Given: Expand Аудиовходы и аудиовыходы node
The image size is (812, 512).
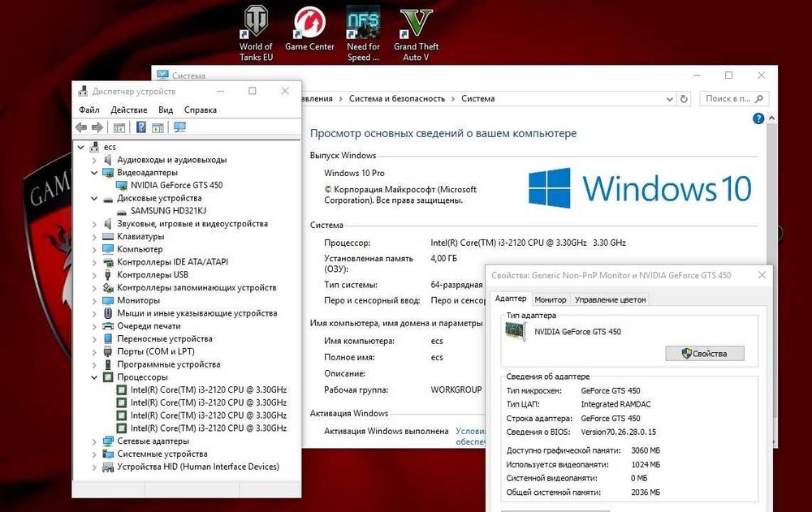Looking at the screenshot, I should (x=93, y=160).
